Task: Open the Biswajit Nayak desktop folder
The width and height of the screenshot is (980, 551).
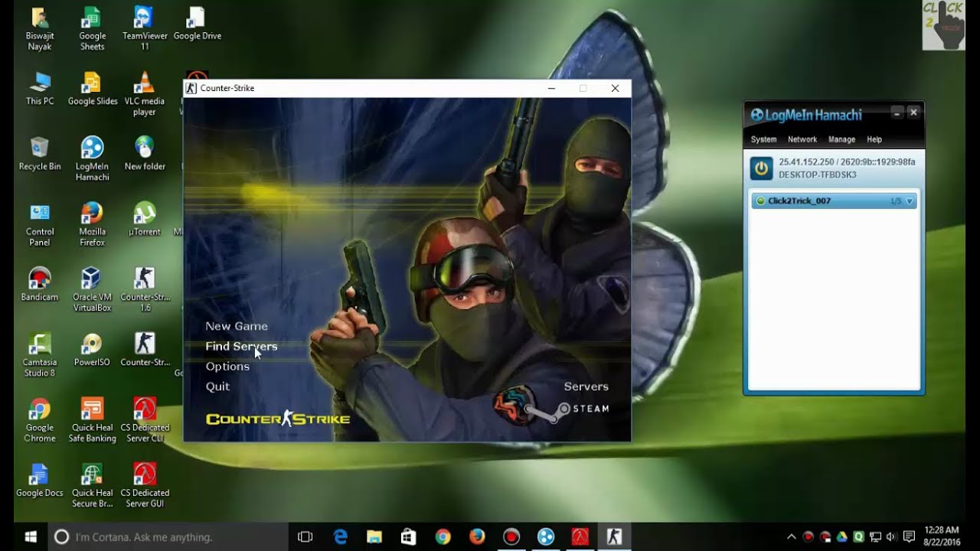Action: point(40,29)
